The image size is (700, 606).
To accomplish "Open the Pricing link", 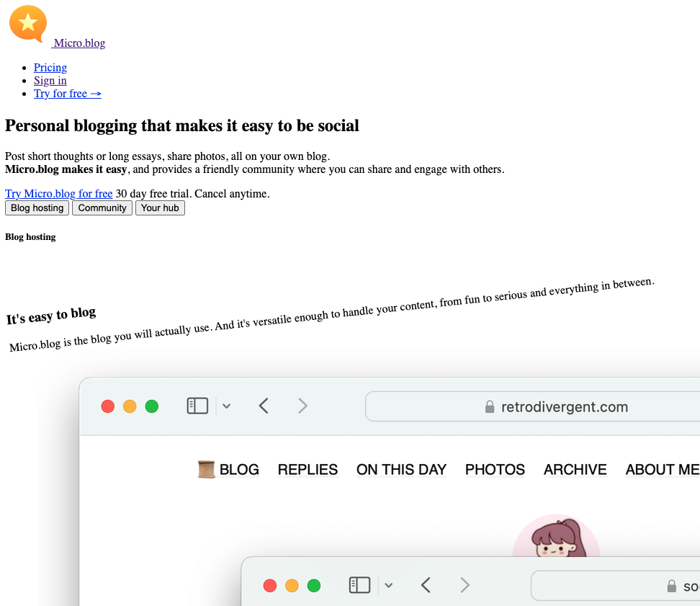I will point(50,68).
